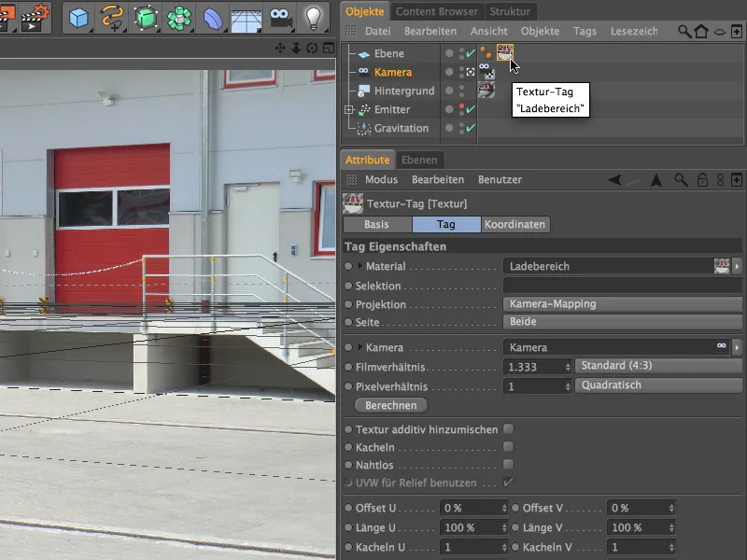This screenshot has width=747, height=560.
Task: Toggle Textur additiv hinzumischen checkbox
Action: 509,429
